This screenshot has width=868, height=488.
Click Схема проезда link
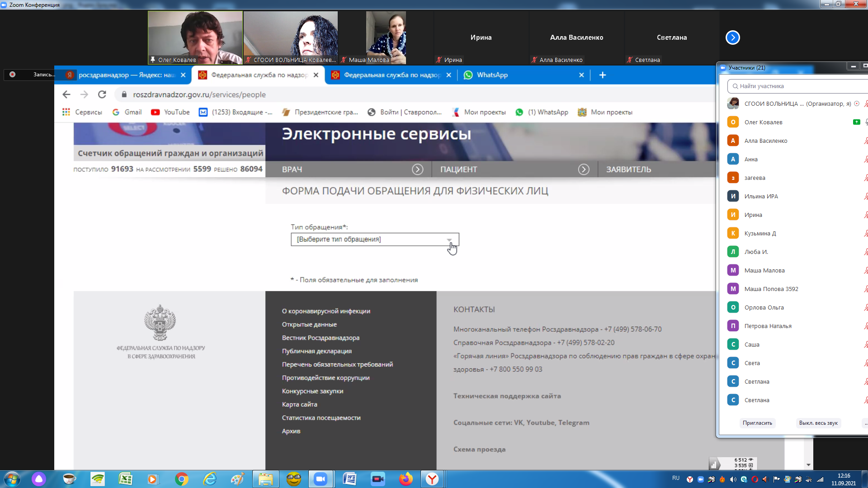point(479,450)
